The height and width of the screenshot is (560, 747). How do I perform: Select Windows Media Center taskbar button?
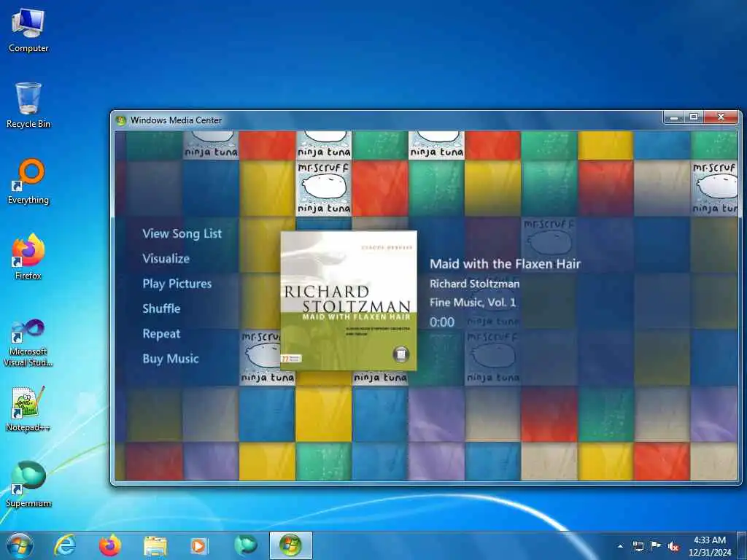[x=290, y=545]
